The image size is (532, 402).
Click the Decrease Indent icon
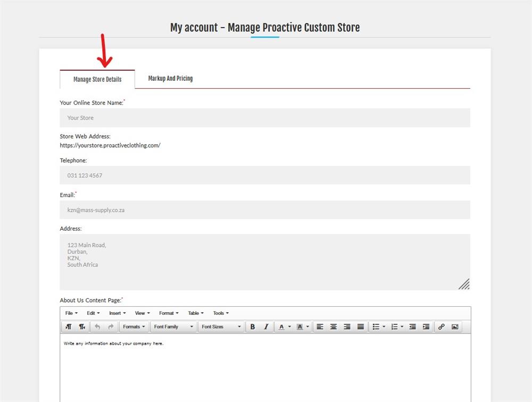(412, 326)
